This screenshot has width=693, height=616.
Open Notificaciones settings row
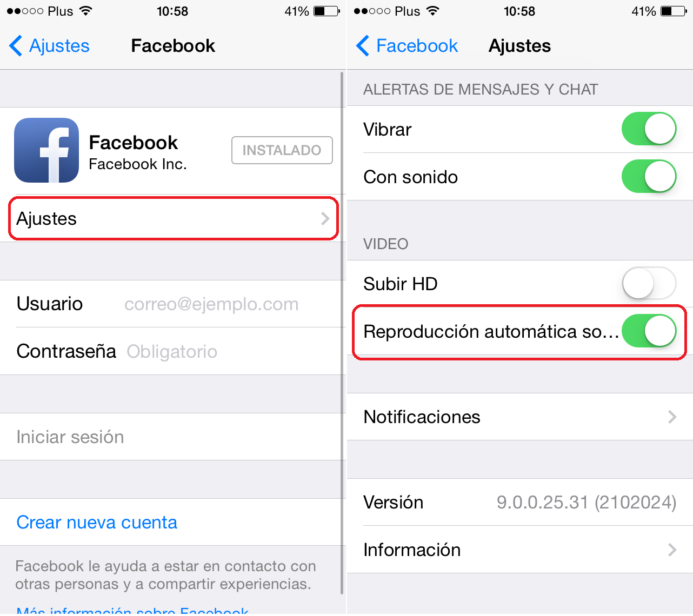coord(520,417)
